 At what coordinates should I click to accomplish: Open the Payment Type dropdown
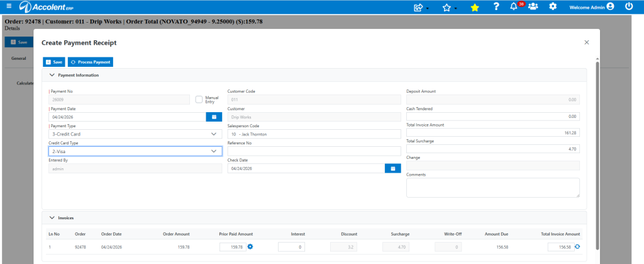click(x=135, y=134)
